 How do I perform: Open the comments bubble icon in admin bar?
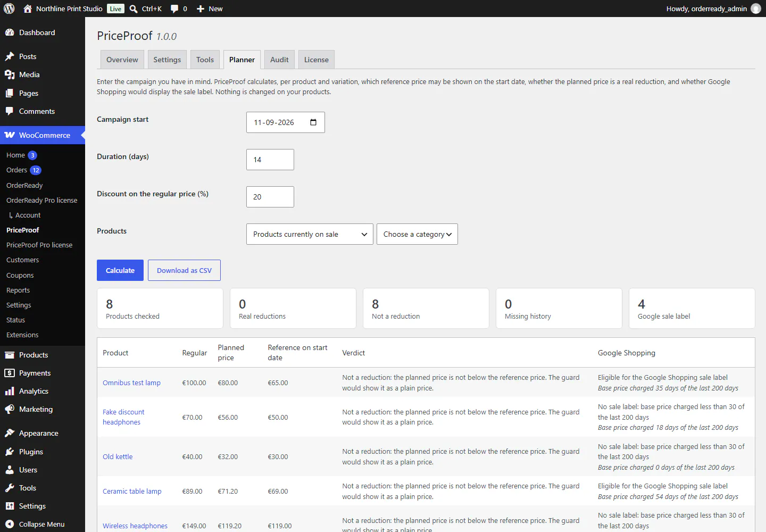[x=174, y=9]
